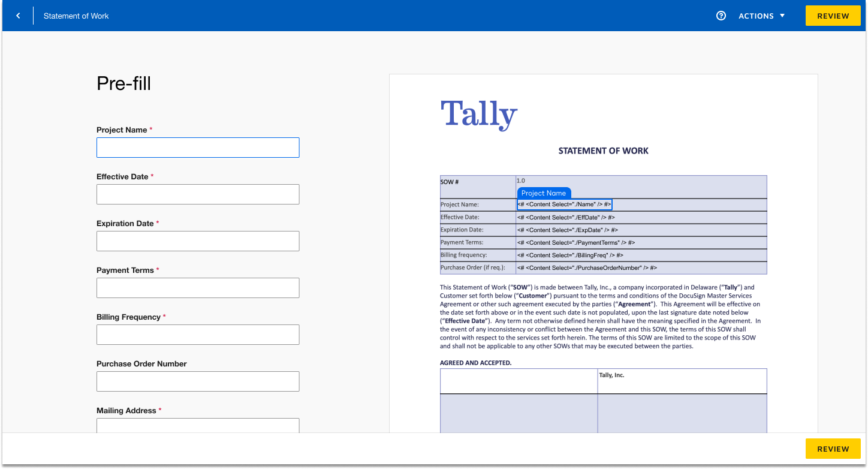Image resolution: width=868 pixels, height=469 pixels.
Task: Click the Effective Date row label in document
Action: pos(460,217)
